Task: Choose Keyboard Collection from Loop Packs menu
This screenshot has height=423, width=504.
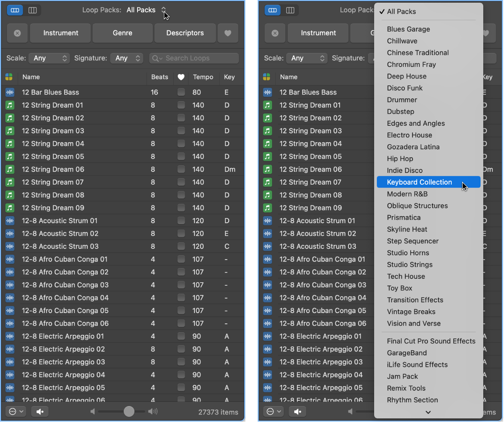Action: [x=429, y=182]
